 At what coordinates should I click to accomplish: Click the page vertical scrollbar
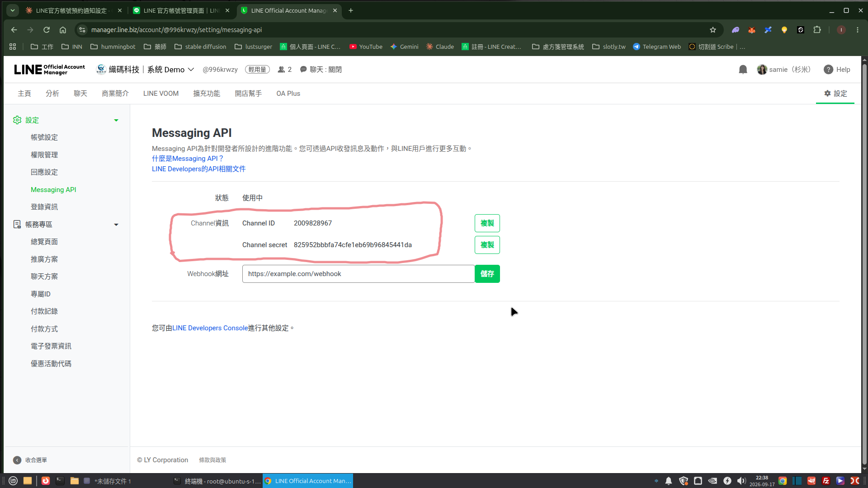(x=864, y=264)
